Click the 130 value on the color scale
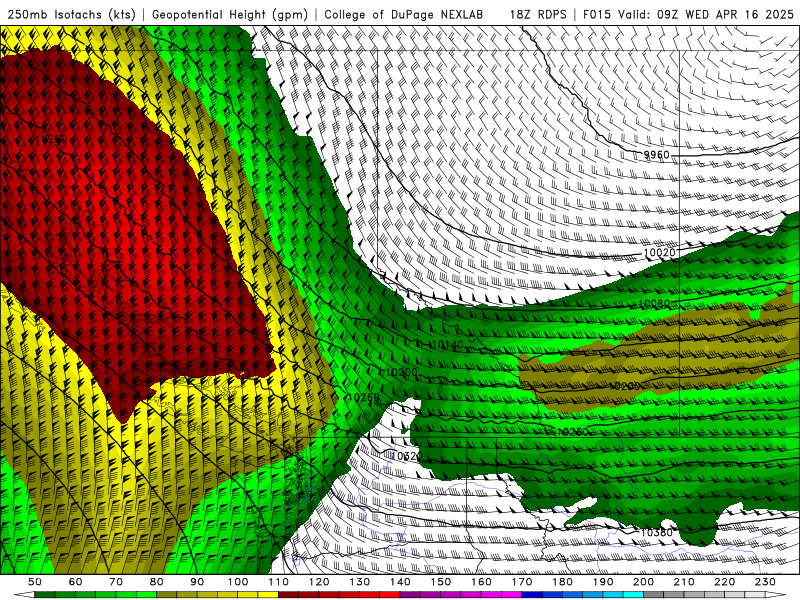 (x=360, y=582)
